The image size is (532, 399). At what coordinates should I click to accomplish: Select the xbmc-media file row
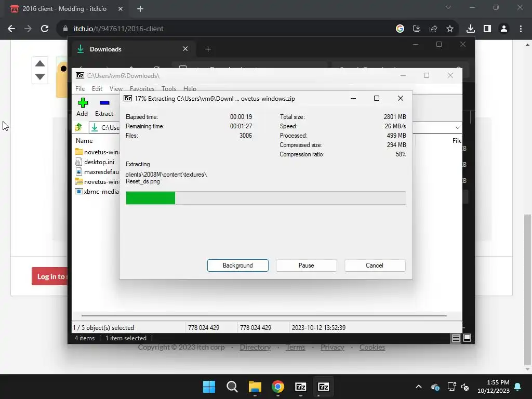[x=97, y=191]
